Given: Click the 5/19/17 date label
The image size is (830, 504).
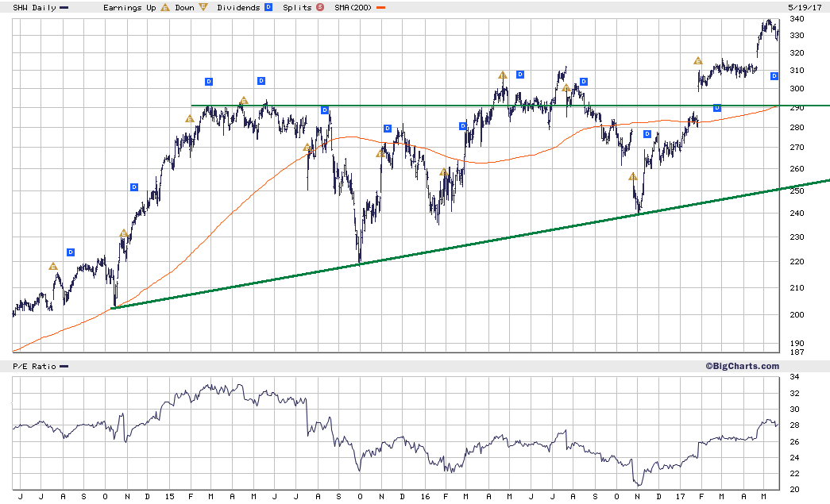Looking at the screenshot, I should [x=805, y=7].
